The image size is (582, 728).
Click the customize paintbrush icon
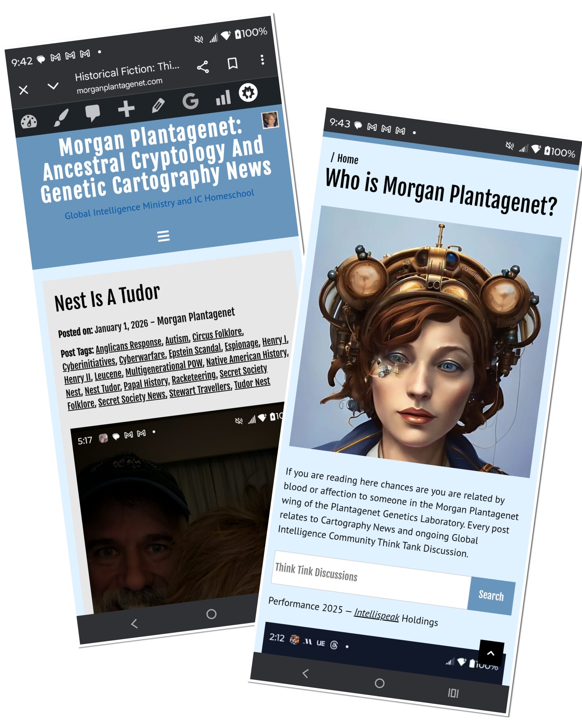click(x=61, y=117)
